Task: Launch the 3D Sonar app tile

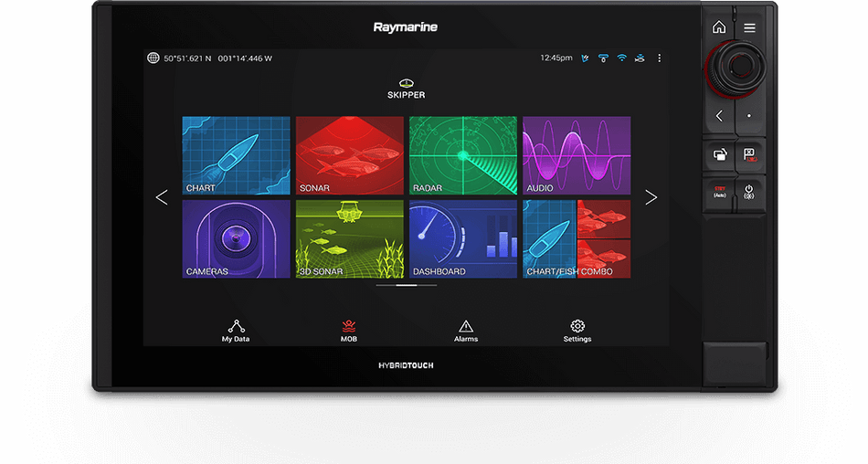Action: [x=349, y=238]
